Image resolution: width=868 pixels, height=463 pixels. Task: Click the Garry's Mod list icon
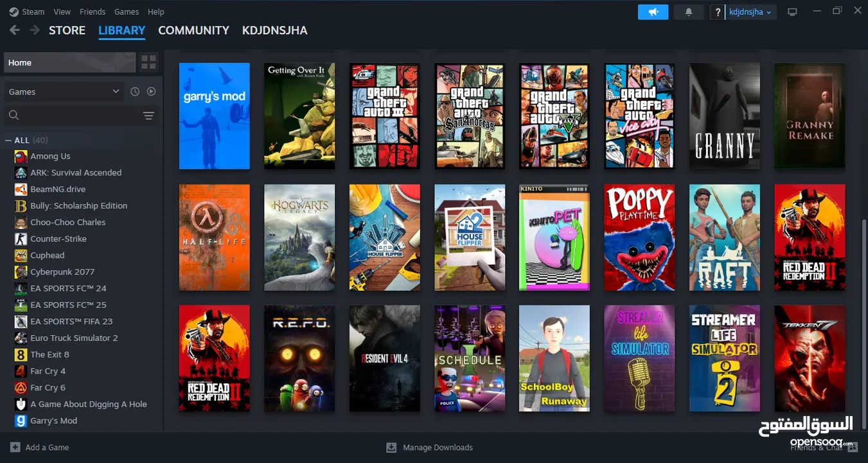(x=21, y=421)
